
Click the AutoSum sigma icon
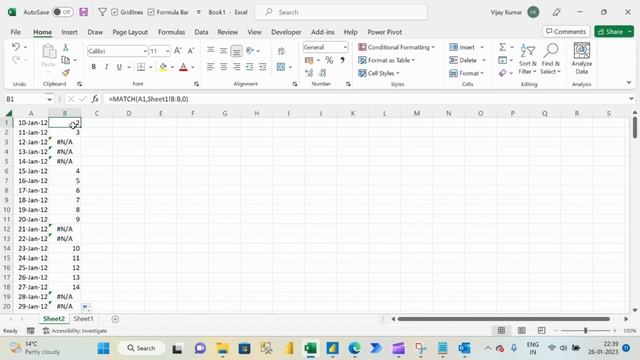(502, 47)
